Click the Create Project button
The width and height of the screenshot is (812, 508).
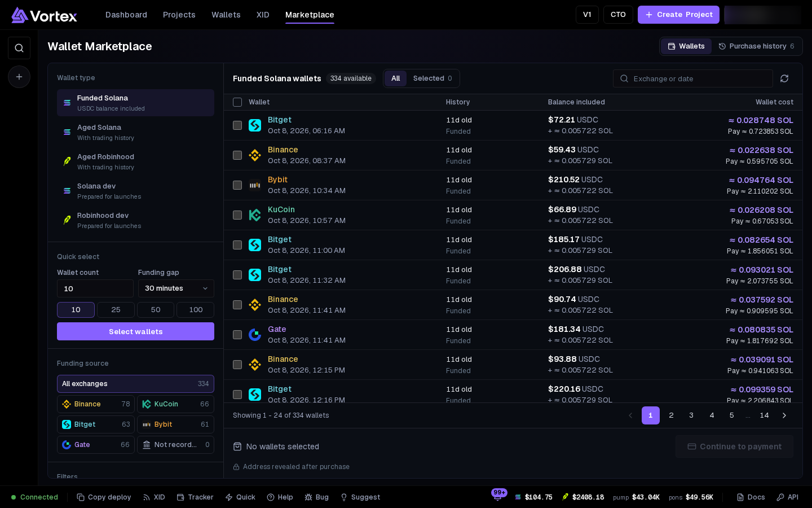coord(678,15)
